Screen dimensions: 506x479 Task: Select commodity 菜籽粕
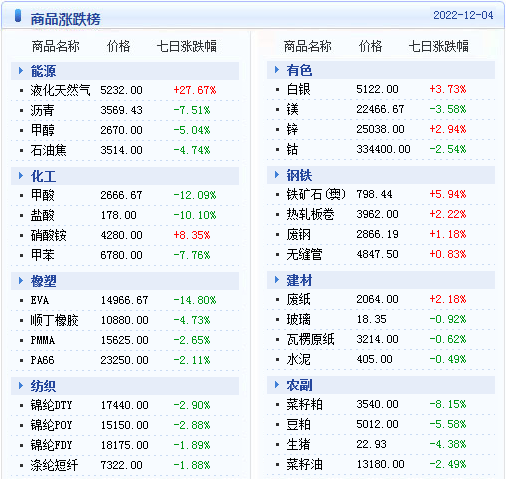[304, 404]
